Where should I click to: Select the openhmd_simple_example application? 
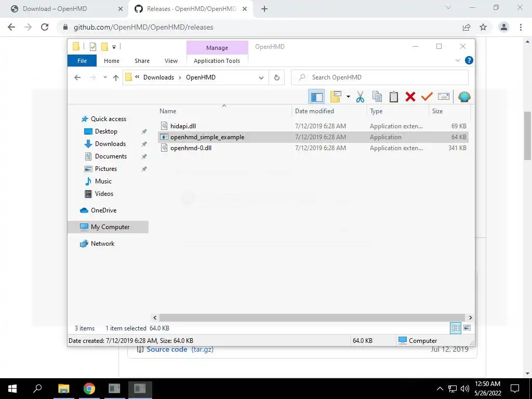(x=313, y=137)
